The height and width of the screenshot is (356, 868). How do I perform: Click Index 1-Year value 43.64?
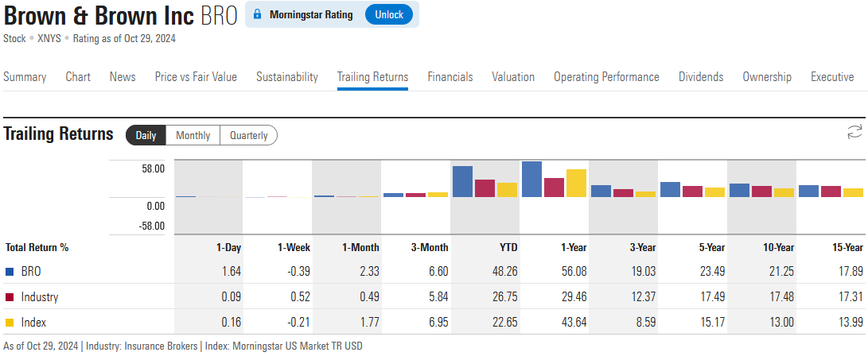click(575, 323)
